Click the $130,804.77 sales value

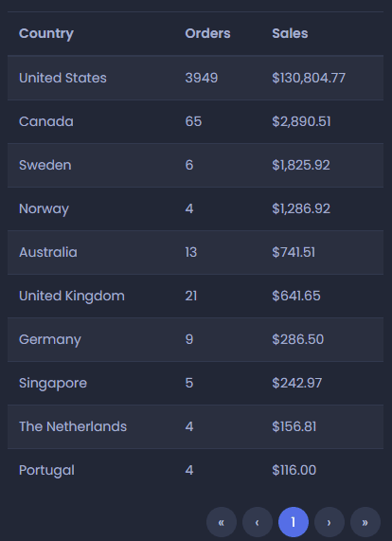pyautogui.click(x=309, y=78)
